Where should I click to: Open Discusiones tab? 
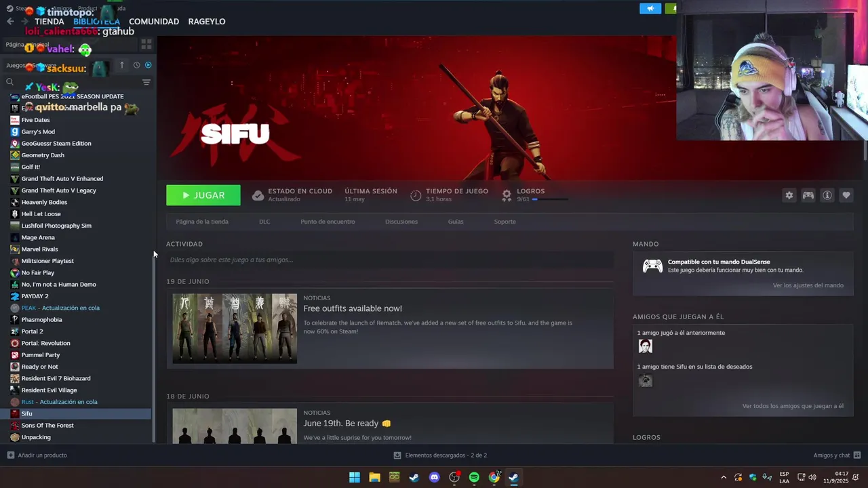point(401,222)
